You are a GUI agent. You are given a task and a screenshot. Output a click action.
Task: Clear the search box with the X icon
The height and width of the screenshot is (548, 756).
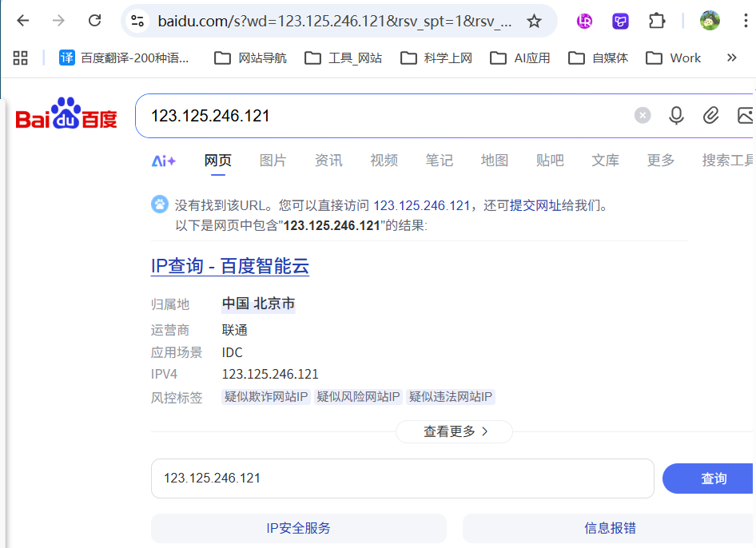point(643,116)
